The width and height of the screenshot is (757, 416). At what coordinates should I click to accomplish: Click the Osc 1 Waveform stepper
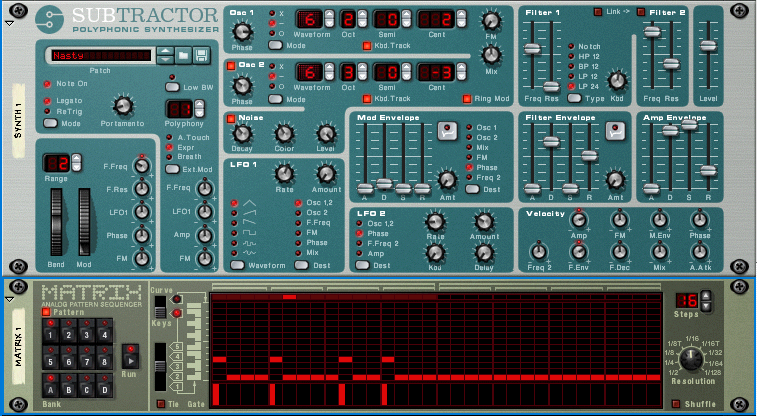tap(329, 19)
